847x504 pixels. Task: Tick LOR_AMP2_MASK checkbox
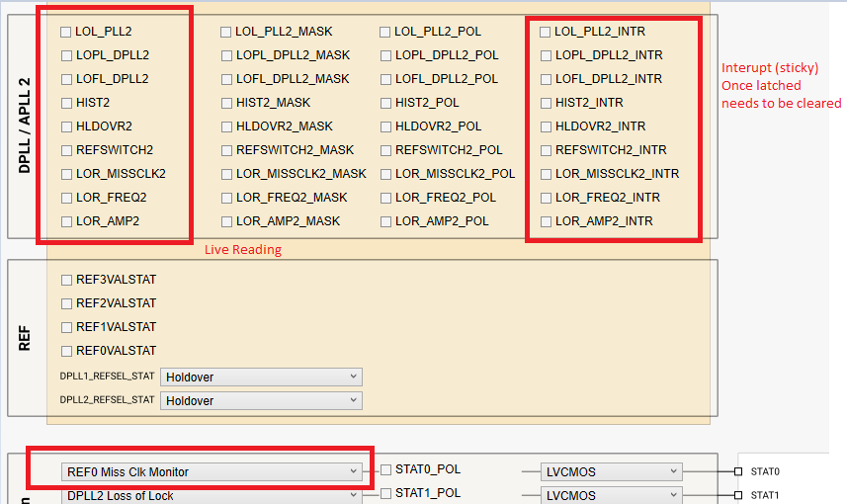(226, 222)
